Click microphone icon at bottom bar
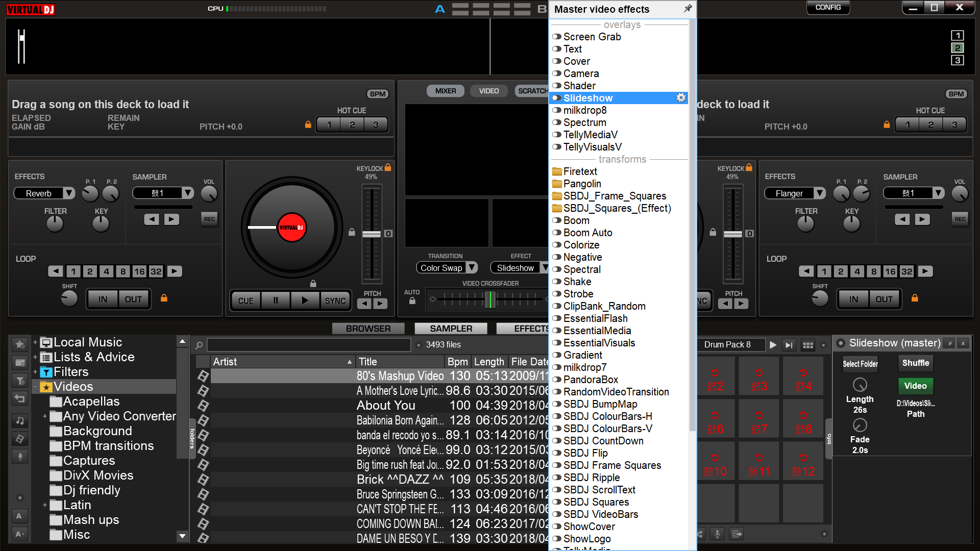 pyautogui.click(x=717, y=534)
